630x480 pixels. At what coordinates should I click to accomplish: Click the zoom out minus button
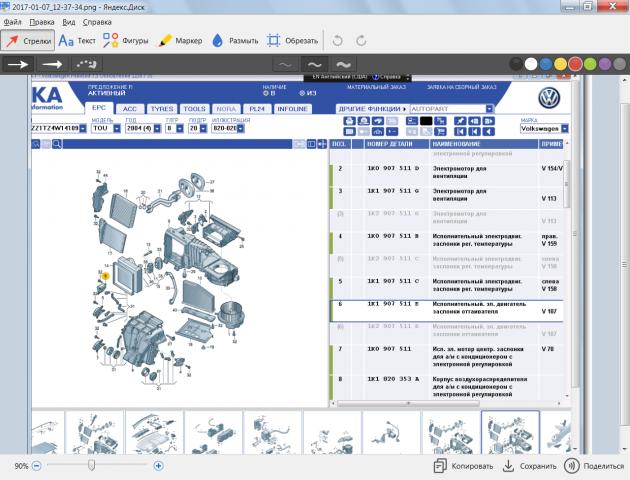point(37,466)
